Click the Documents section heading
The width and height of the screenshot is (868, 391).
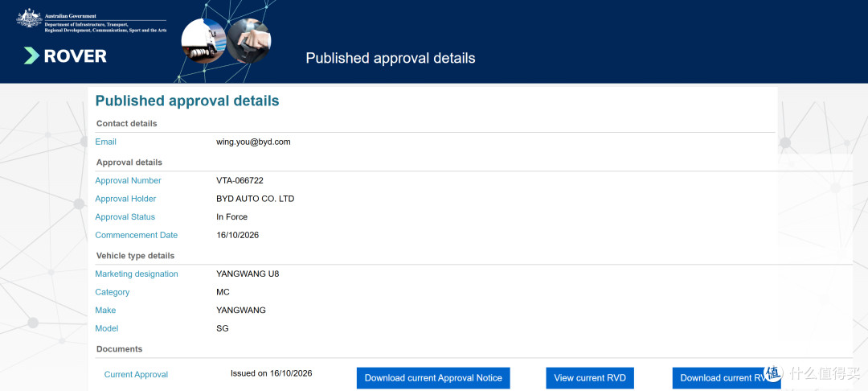click(x=120, y=349)
